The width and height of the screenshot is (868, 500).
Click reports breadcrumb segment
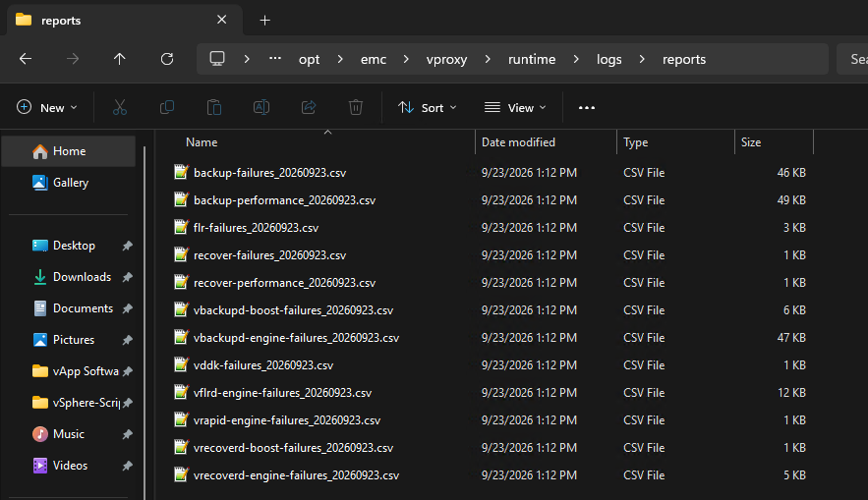tap(684, 59)
